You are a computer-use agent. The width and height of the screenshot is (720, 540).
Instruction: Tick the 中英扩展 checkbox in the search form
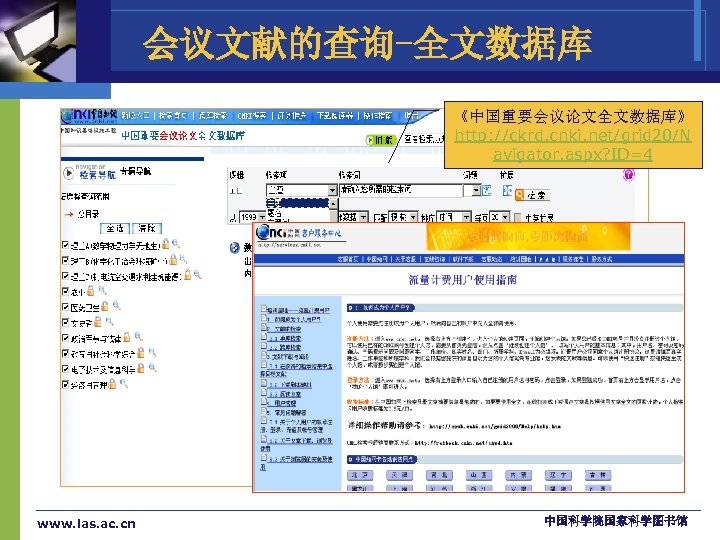[x=518, y=217]
